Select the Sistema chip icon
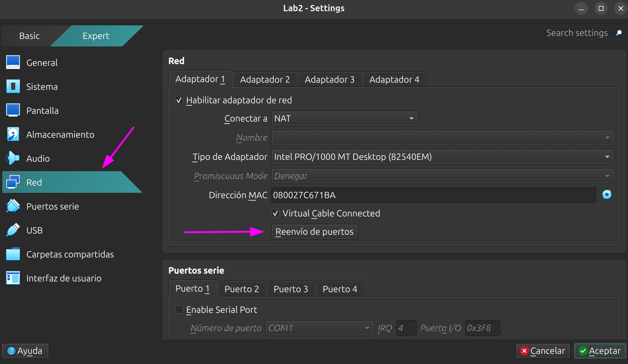The height and width of the screenshot is (364, 628). pos(13,86)
